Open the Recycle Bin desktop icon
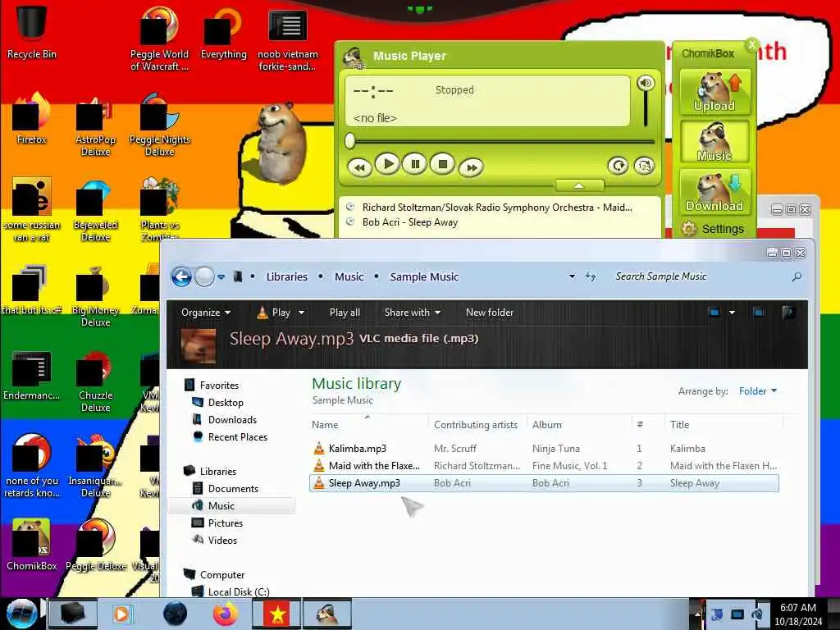840x630 pixels. point(31,32)
